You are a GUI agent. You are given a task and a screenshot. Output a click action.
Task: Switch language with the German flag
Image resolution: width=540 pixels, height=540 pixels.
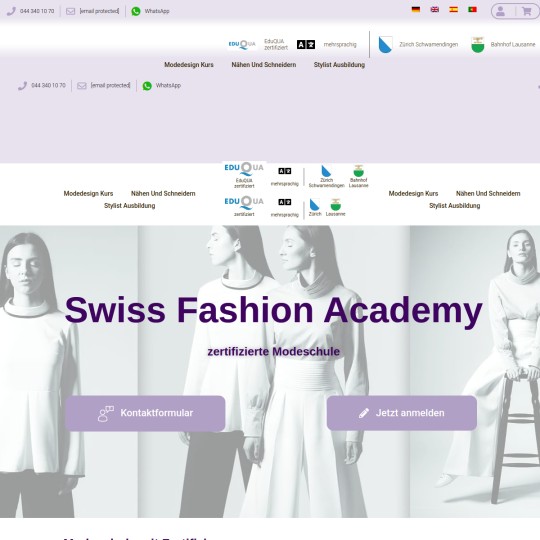tap(416, 9)
